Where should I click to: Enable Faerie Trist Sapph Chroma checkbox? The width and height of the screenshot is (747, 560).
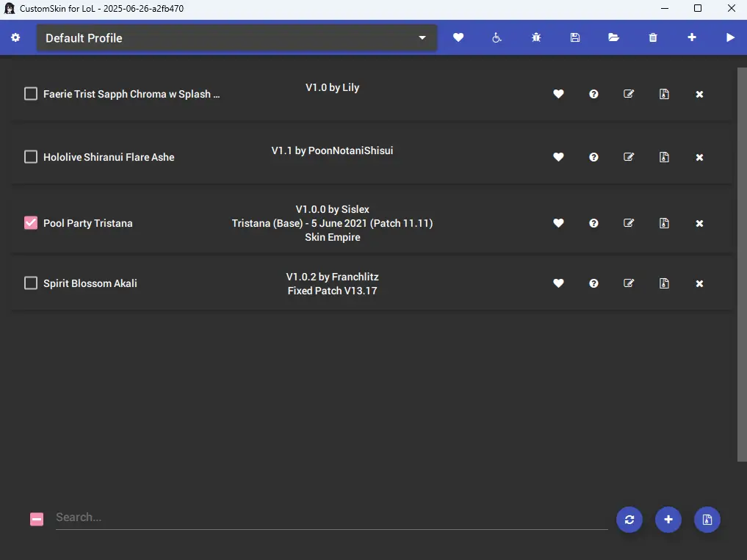31,94
